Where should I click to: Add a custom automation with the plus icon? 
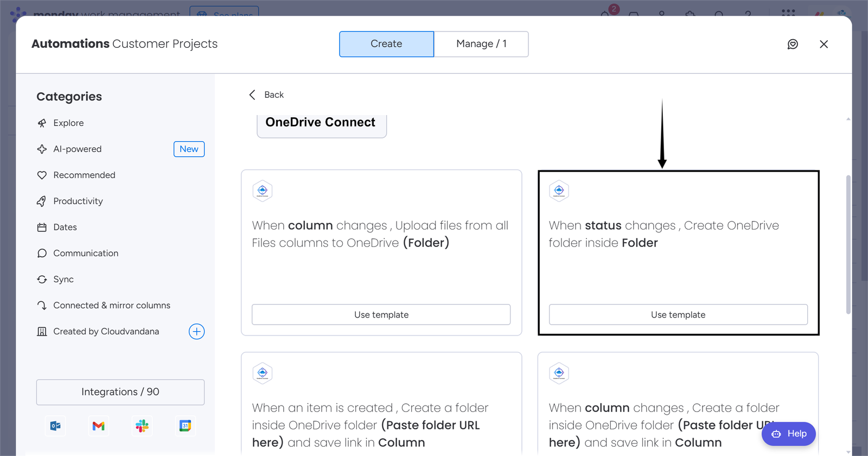pos(196,332)
